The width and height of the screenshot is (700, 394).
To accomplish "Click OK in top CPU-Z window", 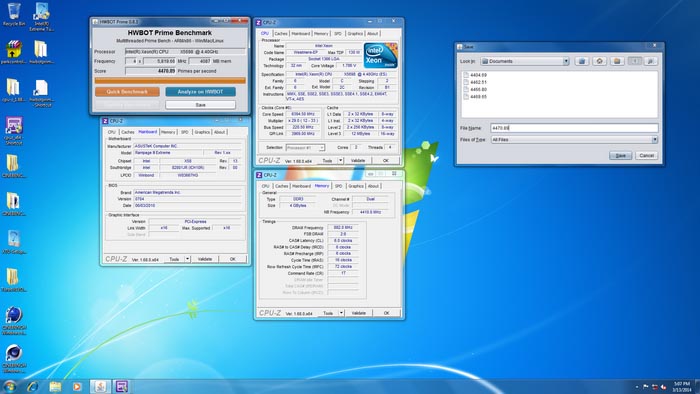I will 386,160.
